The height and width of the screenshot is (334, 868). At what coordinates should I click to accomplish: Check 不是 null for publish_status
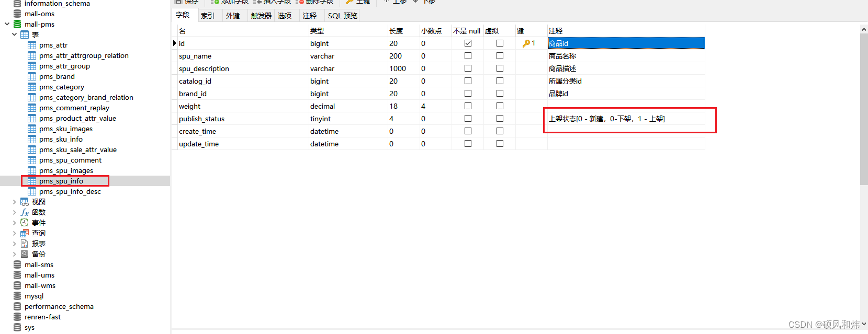(x=468, y=119)
